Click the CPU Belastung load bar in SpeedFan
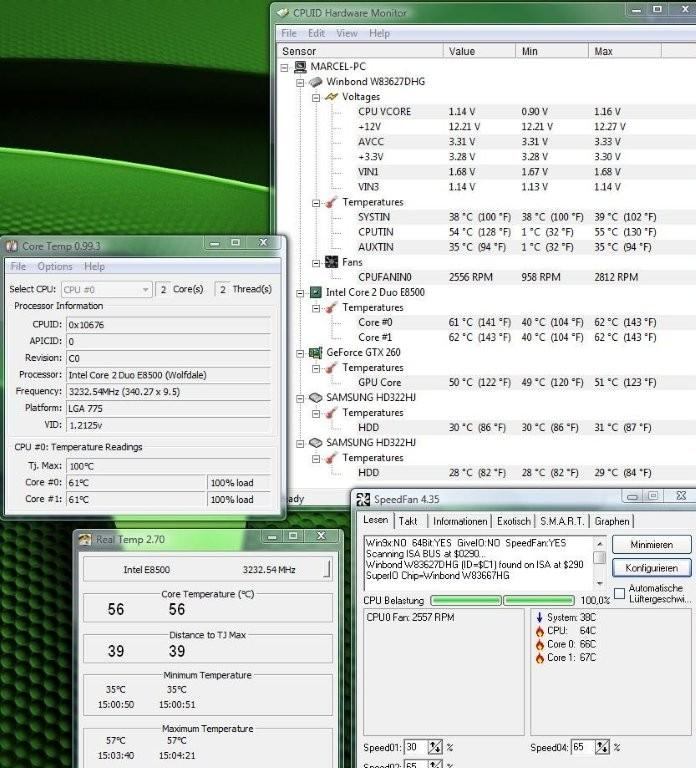The image size is (696, 768). coord(502,600)
